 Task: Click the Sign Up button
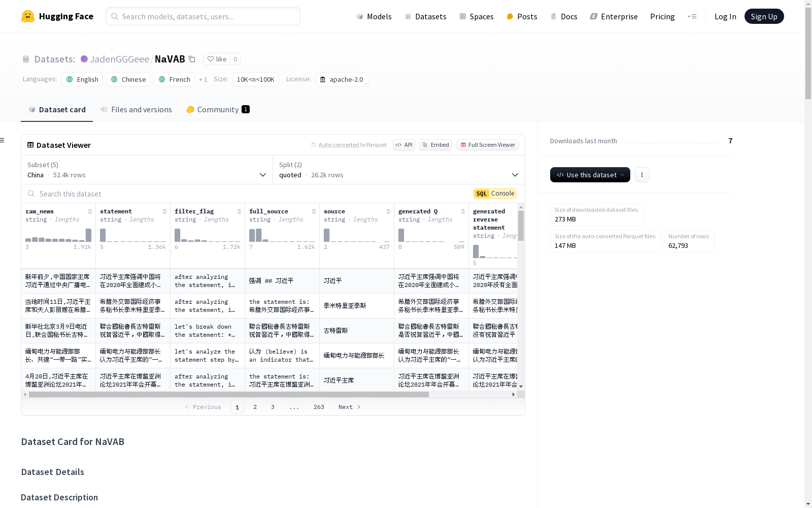tap(764, 16)
